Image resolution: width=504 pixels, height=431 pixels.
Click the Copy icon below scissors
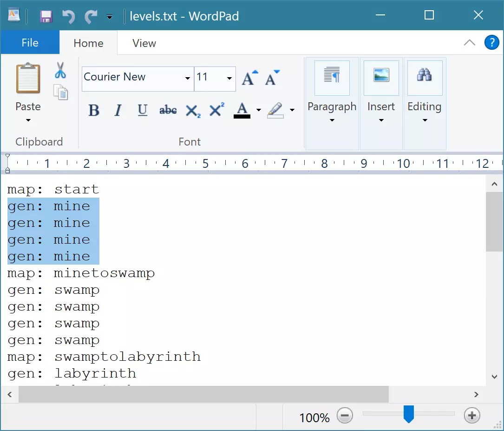pyautogui.click(x=61, y=92)
